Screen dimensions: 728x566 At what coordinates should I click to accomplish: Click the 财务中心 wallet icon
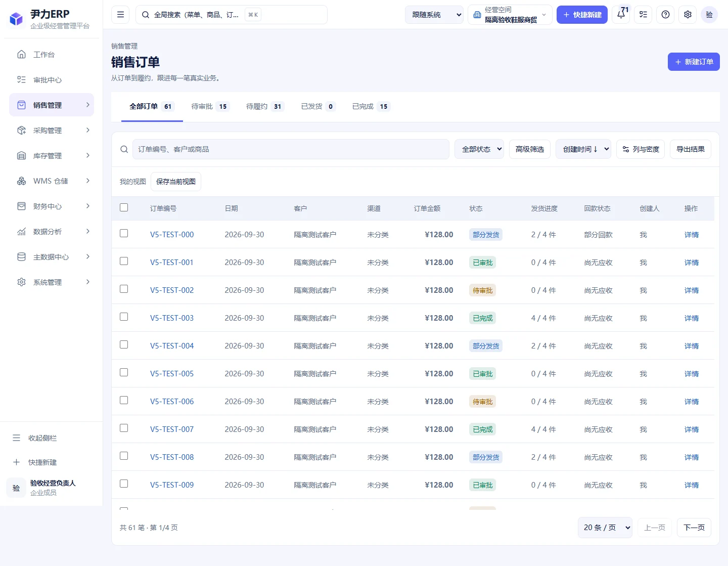click(21, 206)
